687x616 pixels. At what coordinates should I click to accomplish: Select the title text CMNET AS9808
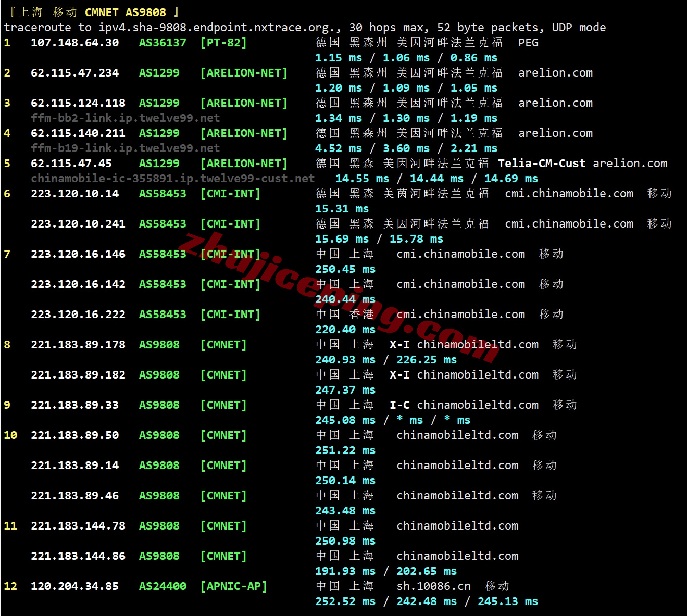click(126, 12)
